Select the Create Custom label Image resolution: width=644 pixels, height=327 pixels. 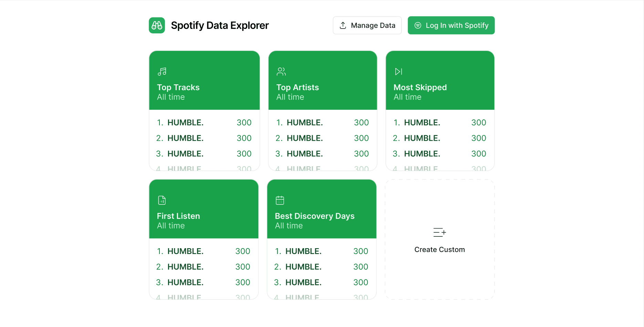click(x=440, y=250)
